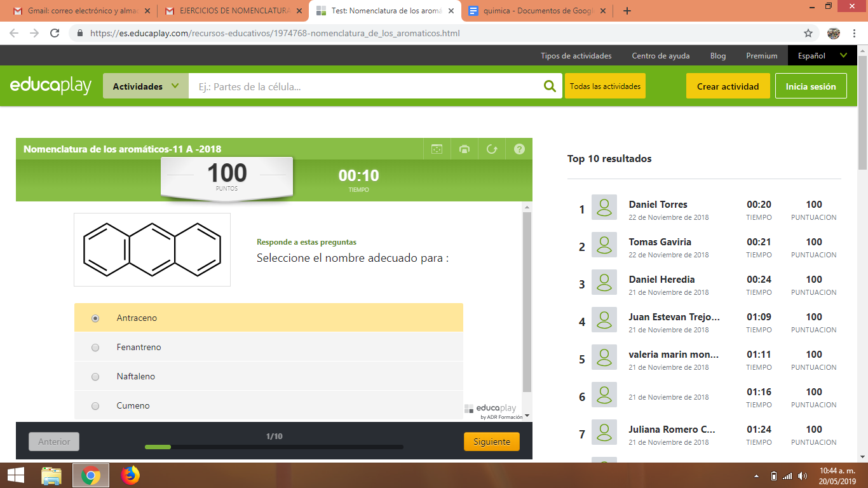Click Juan Estevan Trejo avatar icon
868x488 pixels.
point(604,320)
